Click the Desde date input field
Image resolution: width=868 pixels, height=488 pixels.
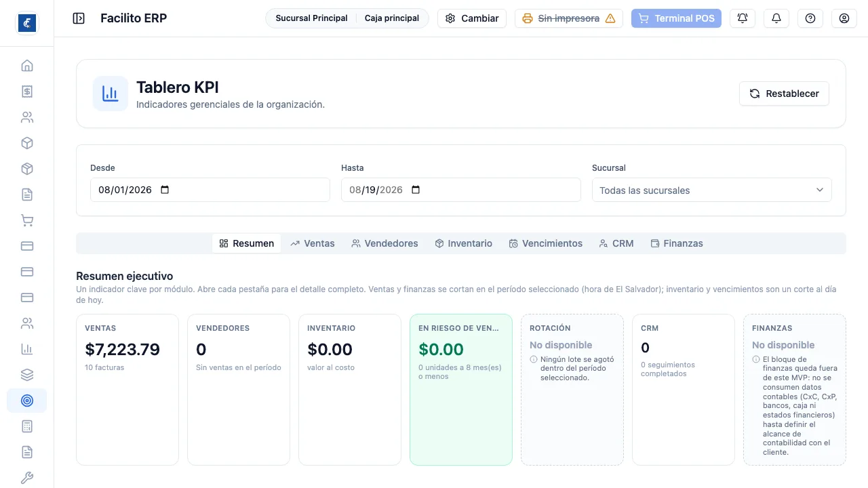[x=210, y=190]
